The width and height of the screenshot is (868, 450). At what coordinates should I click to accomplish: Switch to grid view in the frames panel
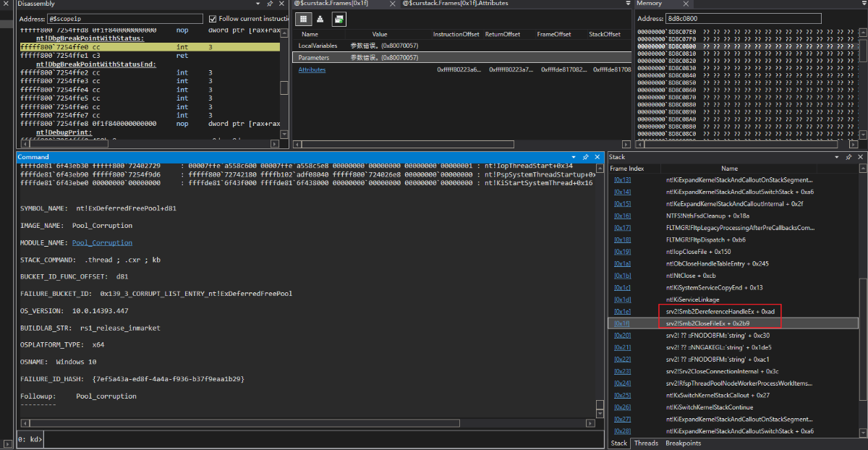303,19
